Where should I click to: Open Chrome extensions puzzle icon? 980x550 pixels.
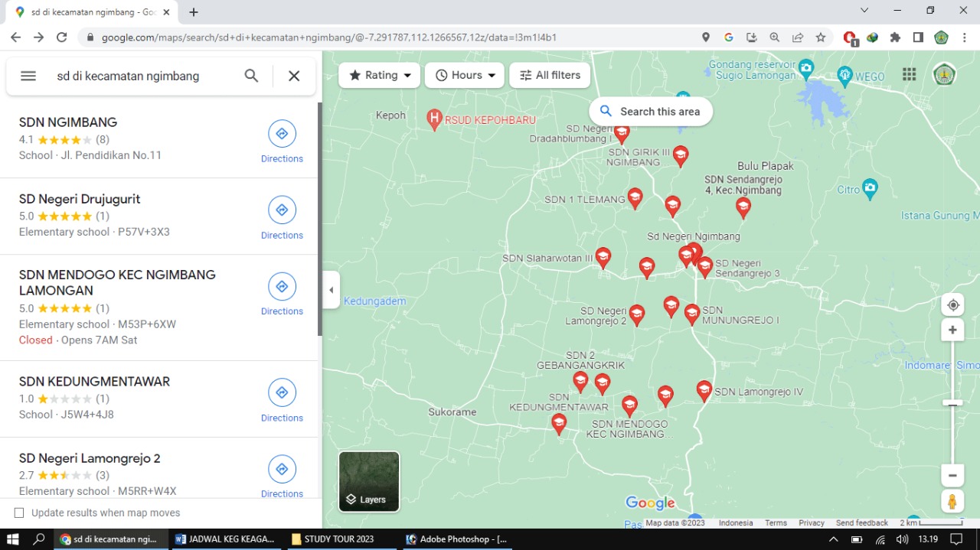(x=895, y=37)
